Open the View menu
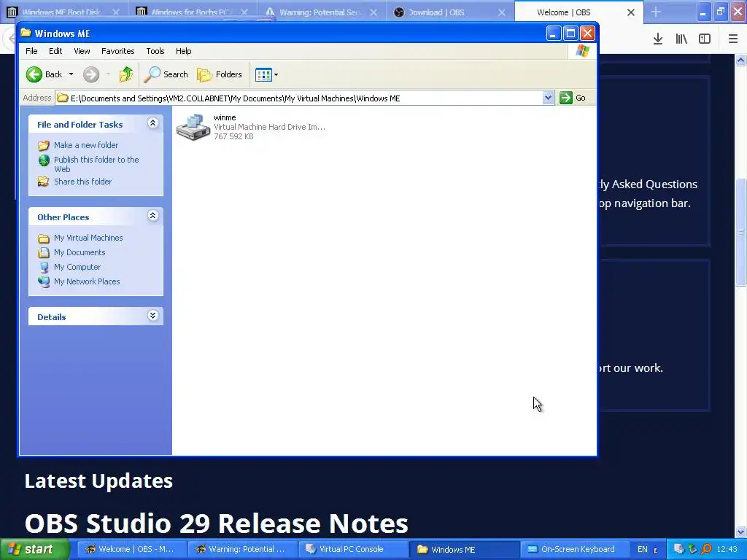The image size is (747, 560). pos(82,51)
